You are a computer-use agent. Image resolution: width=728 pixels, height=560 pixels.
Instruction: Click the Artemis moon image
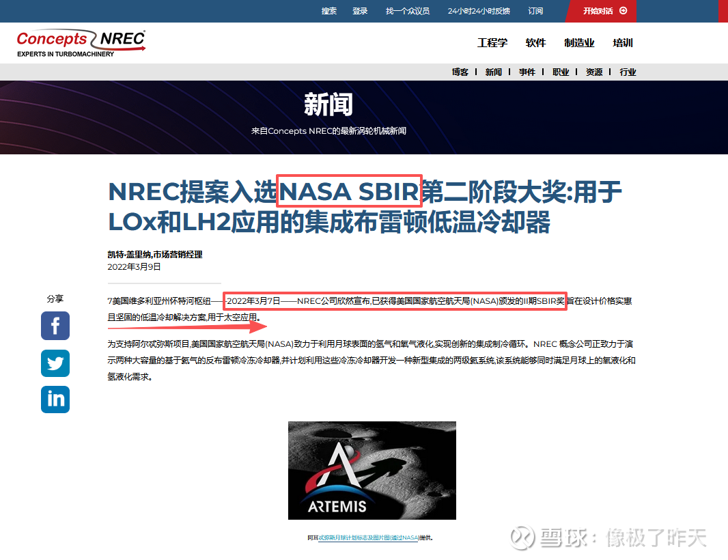[x=372, y=471]
